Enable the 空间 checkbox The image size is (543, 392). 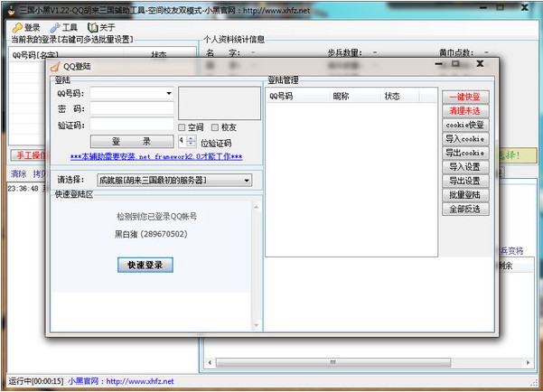pyautogui.click(x=182, y=127)
